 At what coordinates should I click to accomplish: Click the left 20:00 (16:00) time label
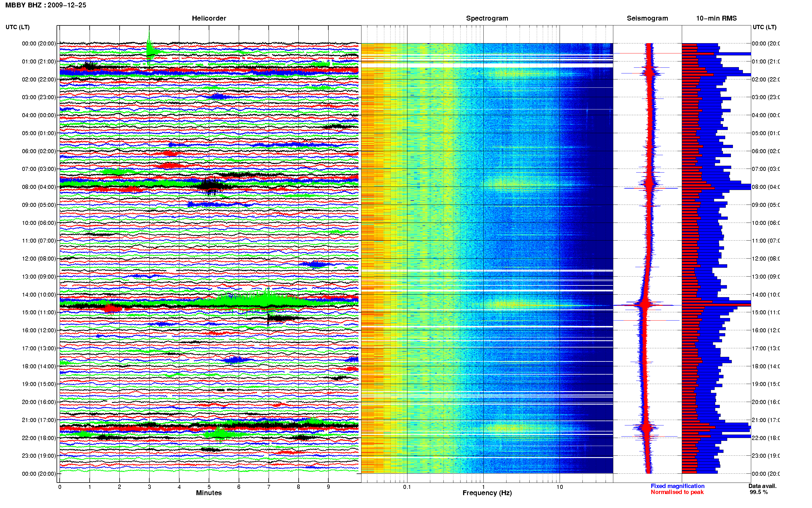click(39, 402)
